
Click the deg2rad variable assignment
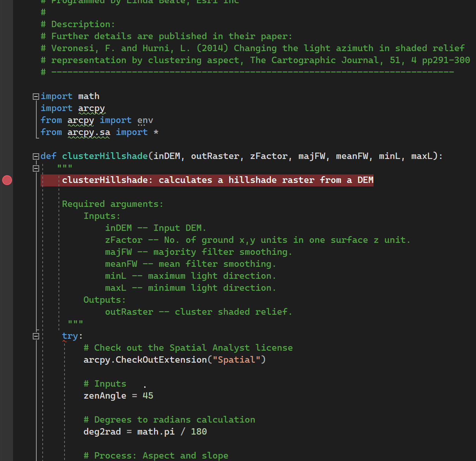point(102,432)
